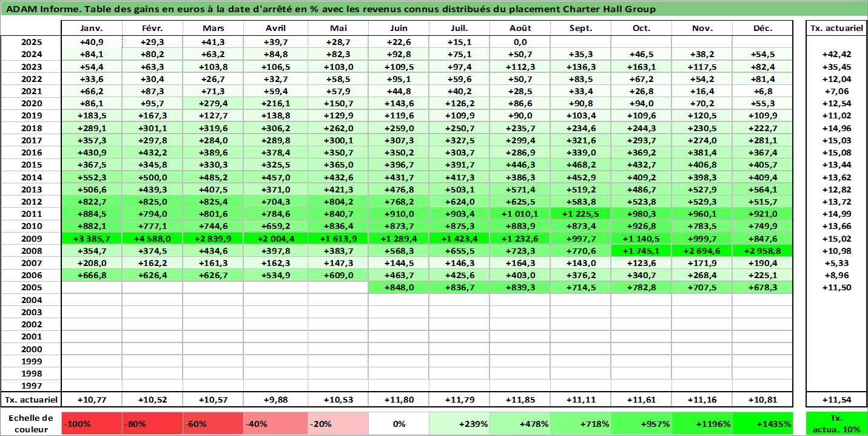Click the 'Nov.' column header
The height and width of the screenshot is (436, 868).
[x=702, y=29]
